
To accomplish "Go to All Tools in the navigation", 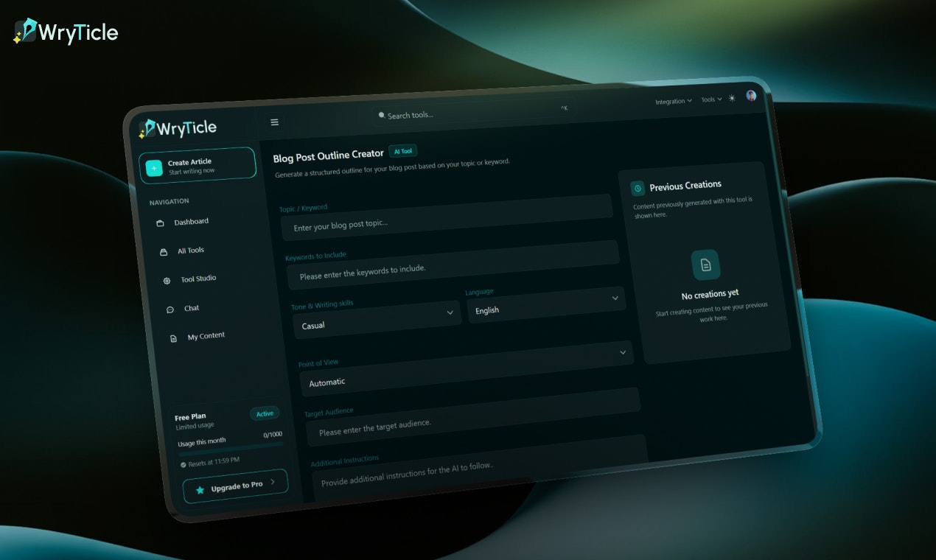I will tap(191, 251).
